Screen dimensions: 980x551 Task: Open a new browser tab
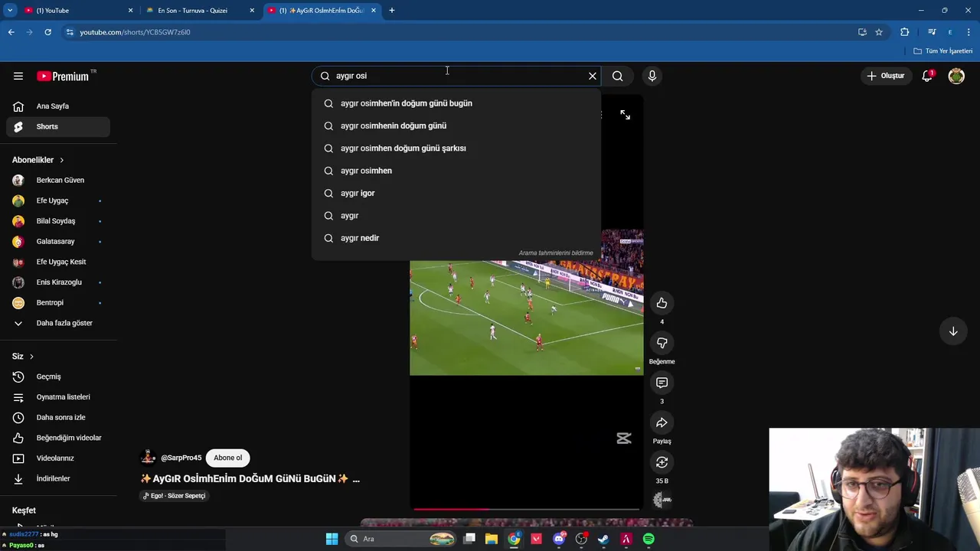tap(391, 11)
